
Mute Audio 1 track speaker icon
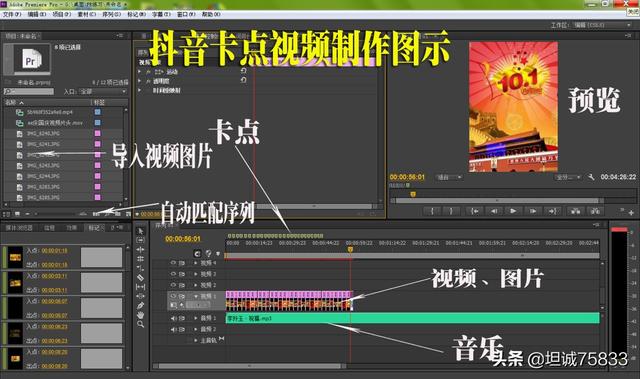[x=173, y=318]
